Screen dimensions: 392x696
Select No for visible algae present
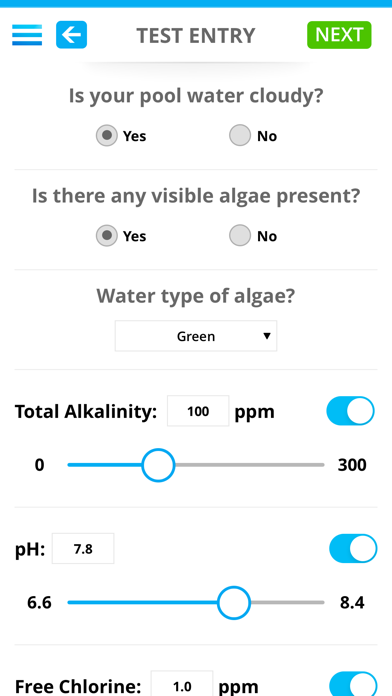click(x=240, y=236)
